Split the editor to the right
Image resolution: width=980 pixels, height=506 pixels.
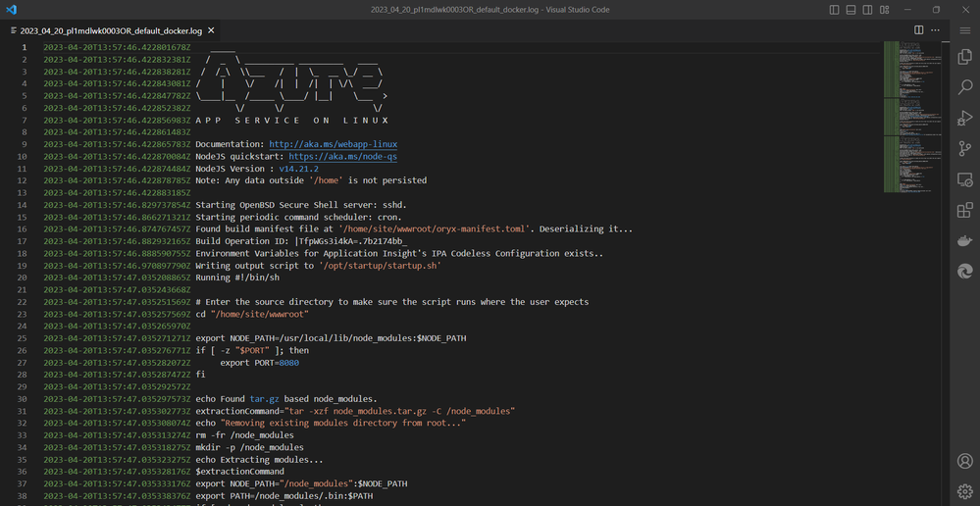coord(919,30)
